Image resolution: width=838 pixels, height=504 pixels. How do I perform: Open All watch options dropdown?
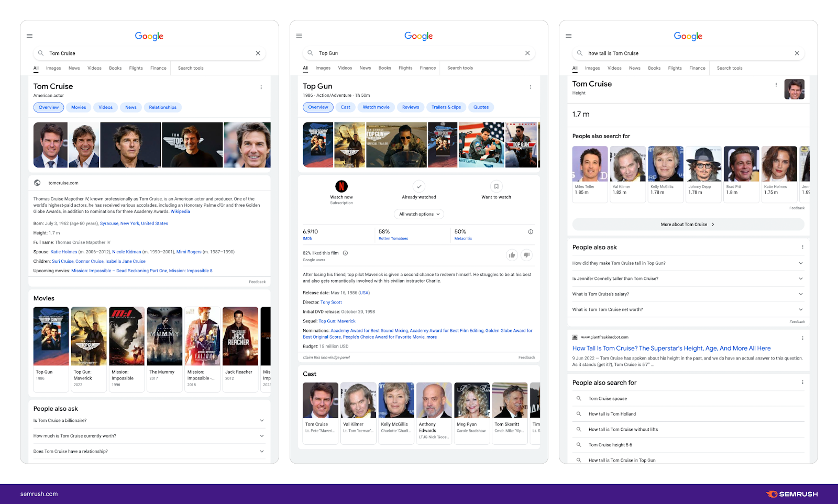tap(418, 214)
